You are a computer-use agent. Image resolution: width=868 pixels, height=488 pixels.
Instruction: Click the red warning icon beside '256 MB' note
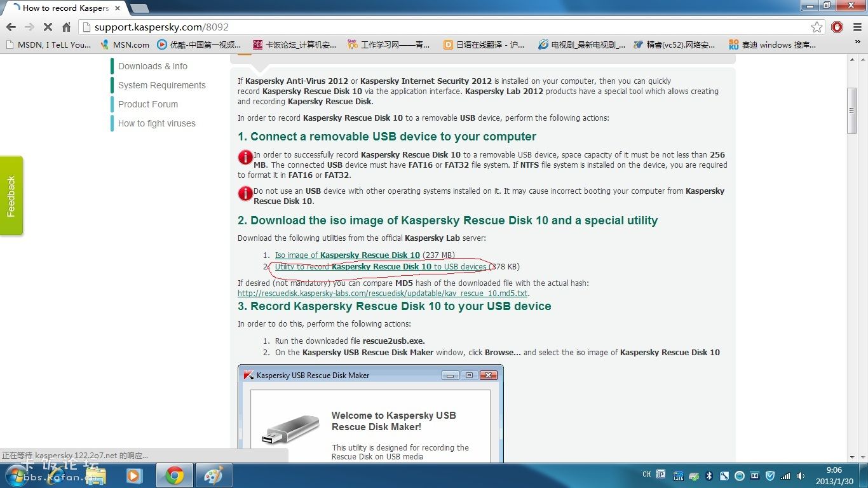point(245,157)
